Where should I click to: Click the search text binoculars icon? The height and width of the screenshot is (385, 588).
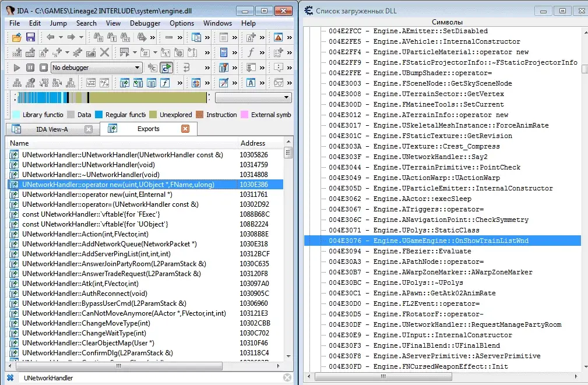coord(112,37)
